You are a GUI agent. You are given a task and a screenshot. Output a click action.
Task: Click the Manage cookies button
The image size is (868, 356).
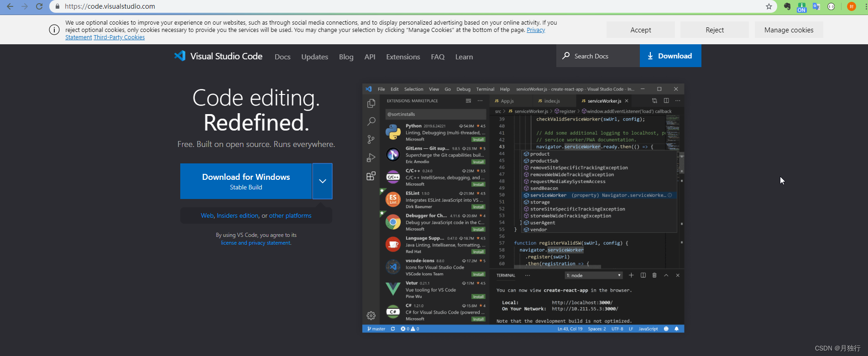[x=789, y=30]
